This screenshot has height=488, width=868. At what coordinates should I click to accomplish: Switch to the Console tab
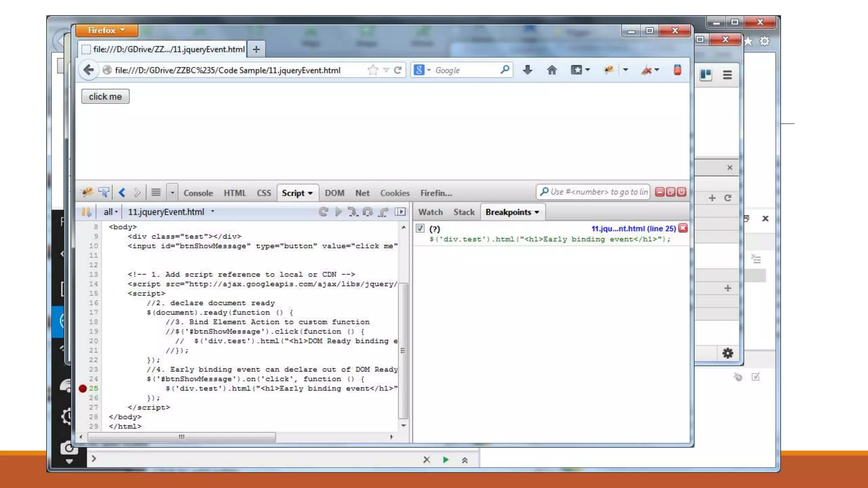(198, 193)
